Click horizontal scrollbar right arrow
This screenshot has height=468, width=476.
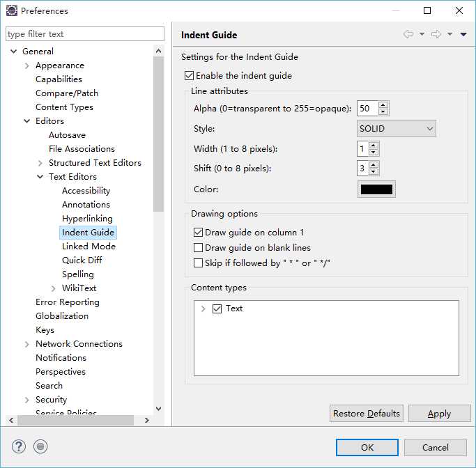147,420
